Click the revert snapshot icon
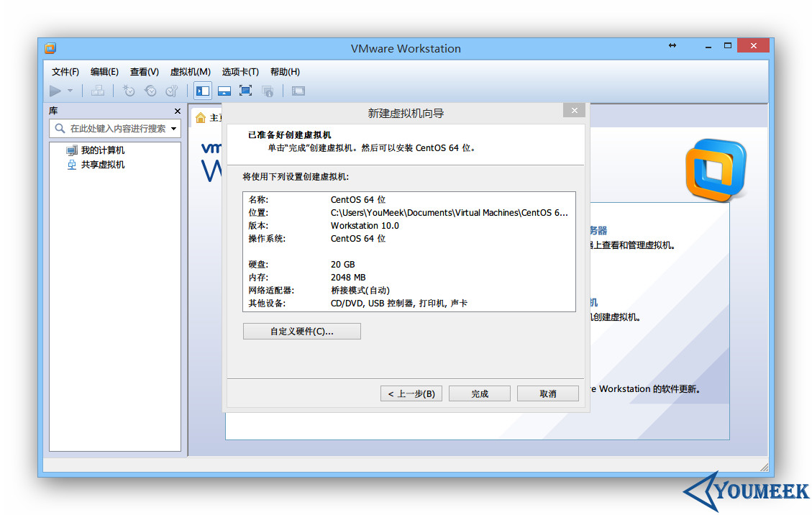Screen dimensions: 812x515 (150, 91)
